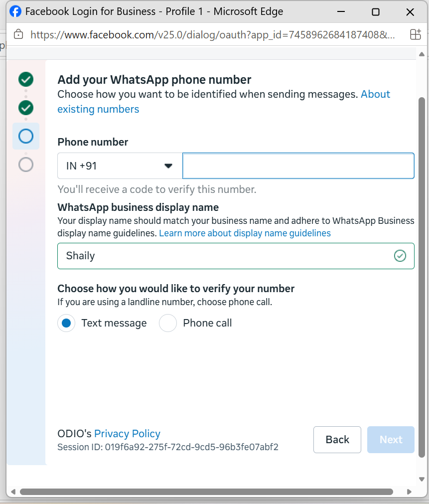Click the Back button
The height and width of the screenshot is (504, 429).
pos(337,439)
